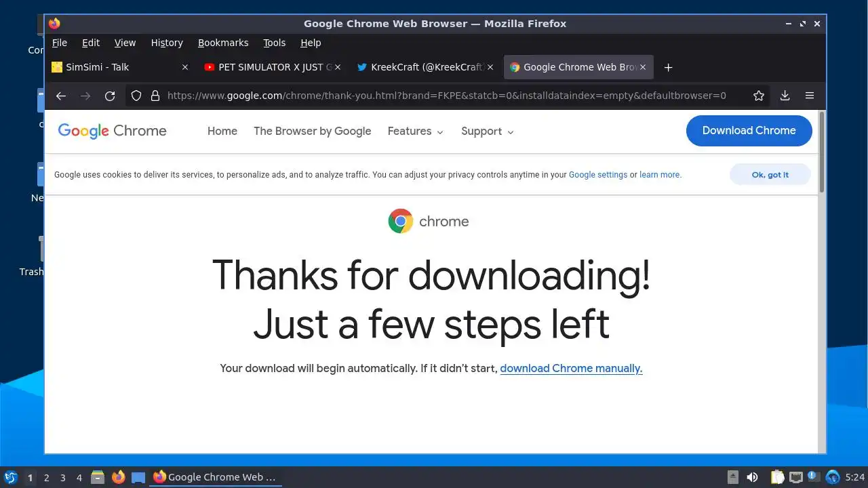Reload the current page

click(x=110, y=96)
